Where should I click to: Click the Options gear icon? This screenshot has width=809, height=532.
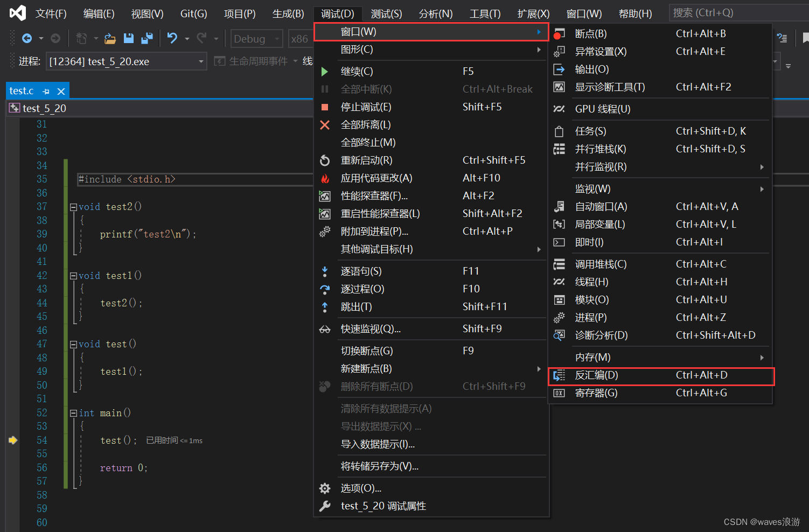(x=325, y=488)
